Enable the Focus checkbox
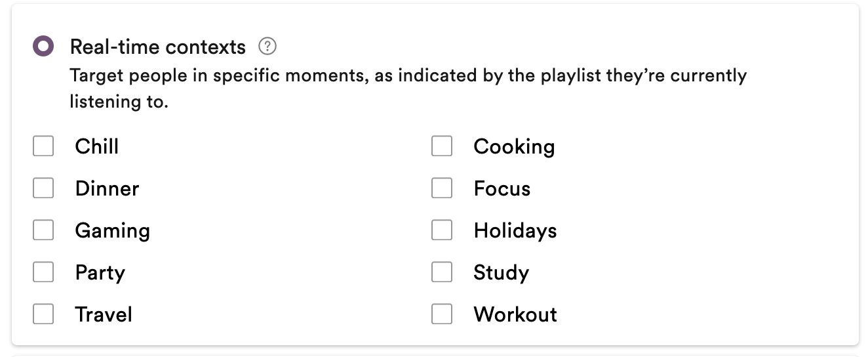 442,188
